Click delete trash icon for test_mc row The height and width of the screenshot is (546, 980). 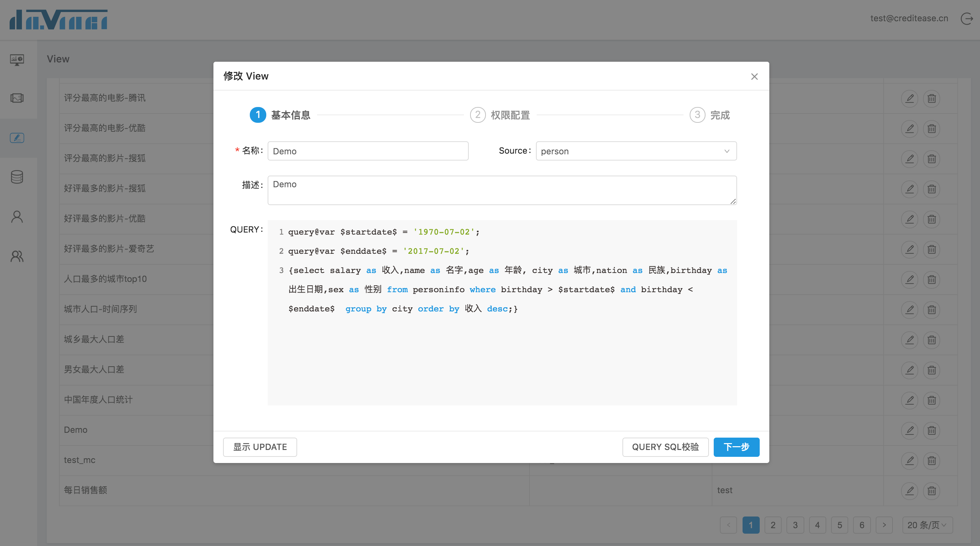932,461
